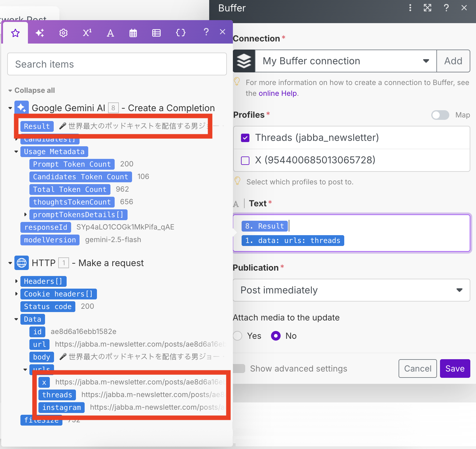Viewport: 476px width, 449px height.
Task: Open the custom variables braces tab
Action: pyautogui.click(x=181, y=32)
